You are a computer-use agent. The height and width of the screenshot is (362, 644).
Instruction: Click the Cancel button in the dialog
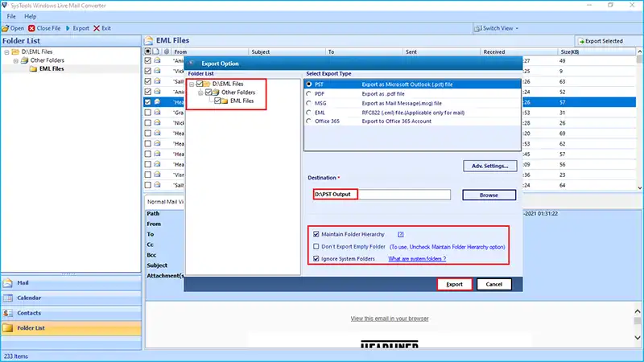click(493, 284)
